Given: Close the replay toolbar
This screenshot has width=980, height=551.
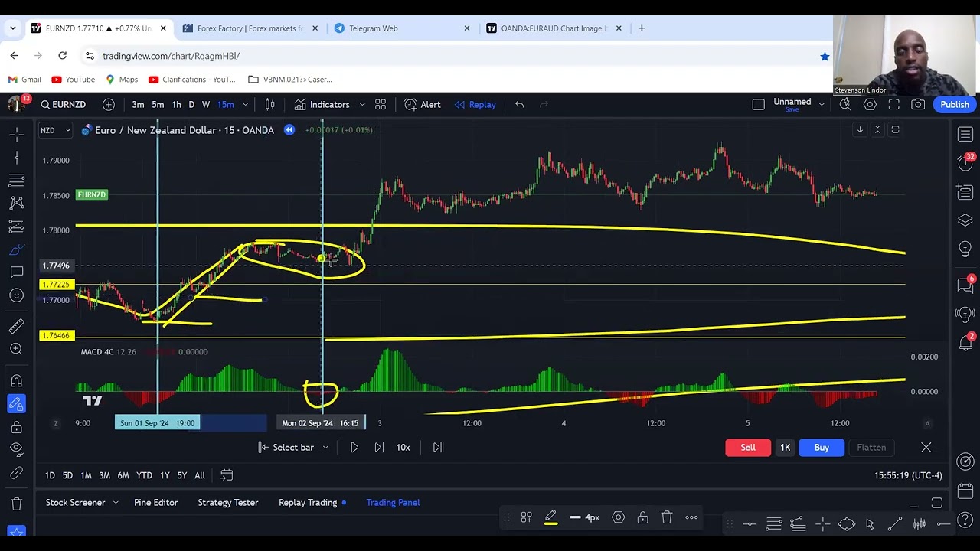Looking at the screenshot, I should tap(926, 448).
